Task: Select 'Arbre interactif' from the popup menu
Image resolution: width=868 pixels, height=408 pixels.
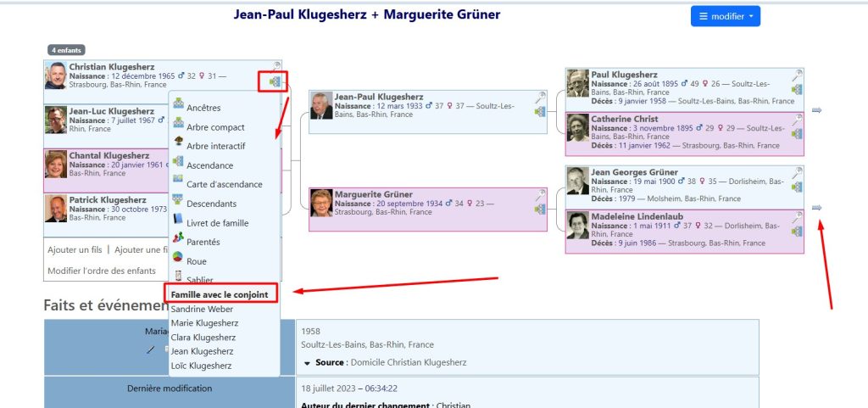Action: [x=215, y=146]
